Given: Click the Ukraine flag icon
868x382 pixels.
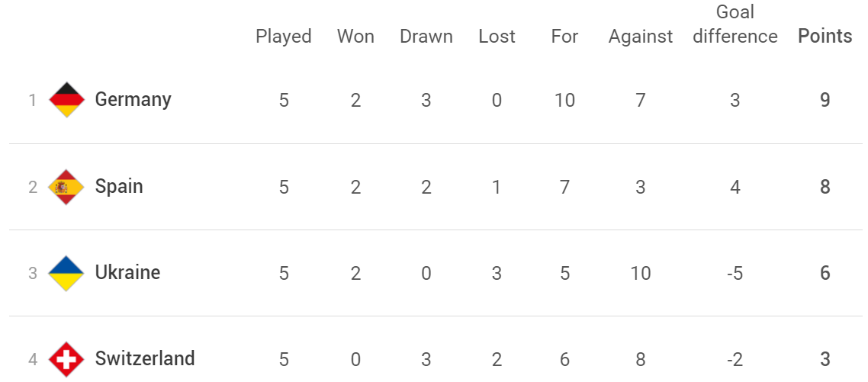Looking at the screenshot, I should (66, 273).
